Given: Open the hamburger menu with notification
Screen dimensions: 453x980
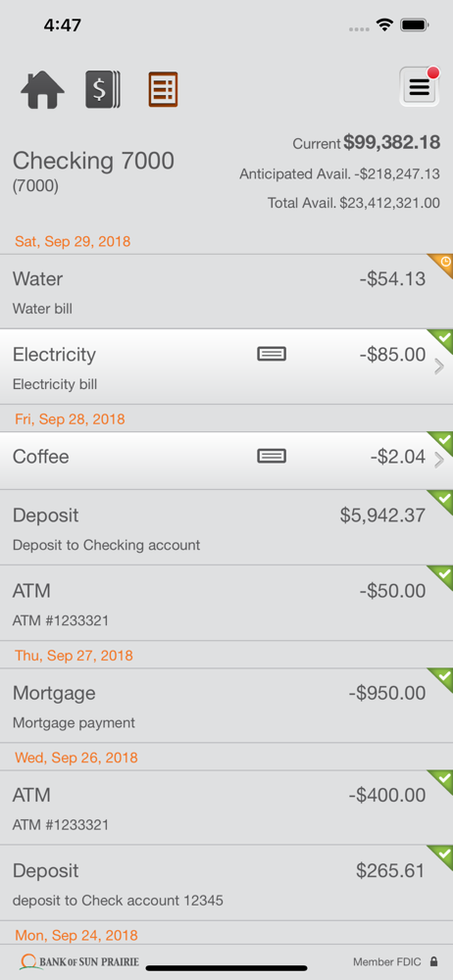Looking at the screenshot, I should (420, 86).
